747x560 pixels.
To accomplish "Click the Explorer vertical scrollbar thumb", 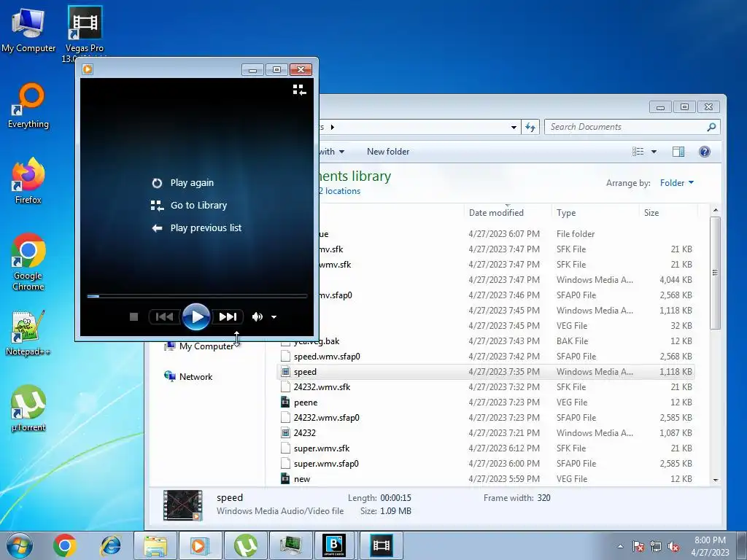I will pos(715,273).
